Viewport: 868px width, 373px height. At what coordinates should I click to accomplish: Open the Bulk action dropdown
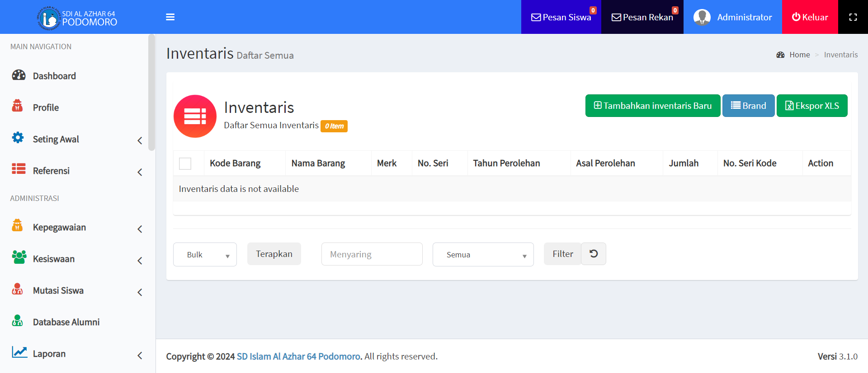pos(205,255)
